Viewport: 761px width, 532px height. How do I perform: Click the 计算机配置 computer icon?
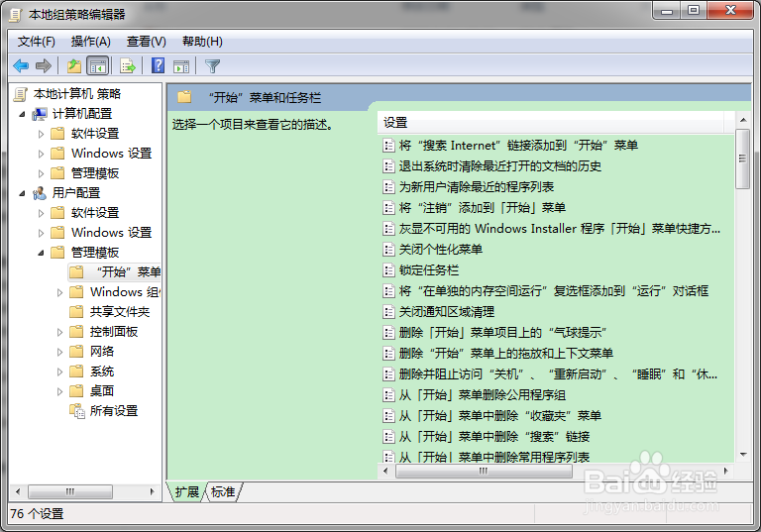pyautogui.click(x=40, y=114)
